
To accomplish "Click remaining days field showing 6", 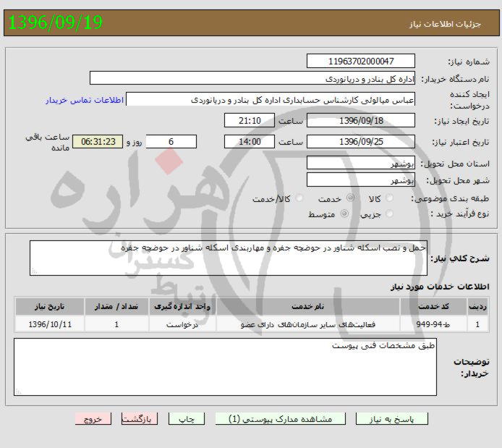I will click(x=171, y=142).
